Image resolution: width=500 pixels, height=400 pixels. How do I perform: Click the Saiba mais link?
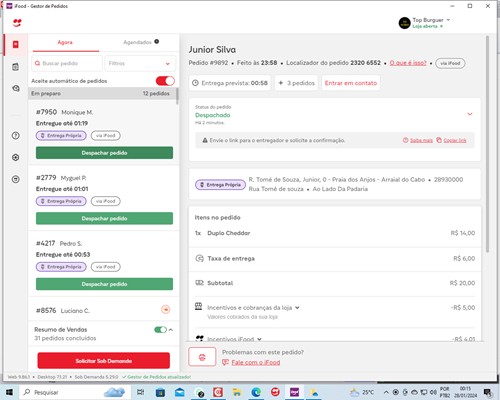point(421,140)
